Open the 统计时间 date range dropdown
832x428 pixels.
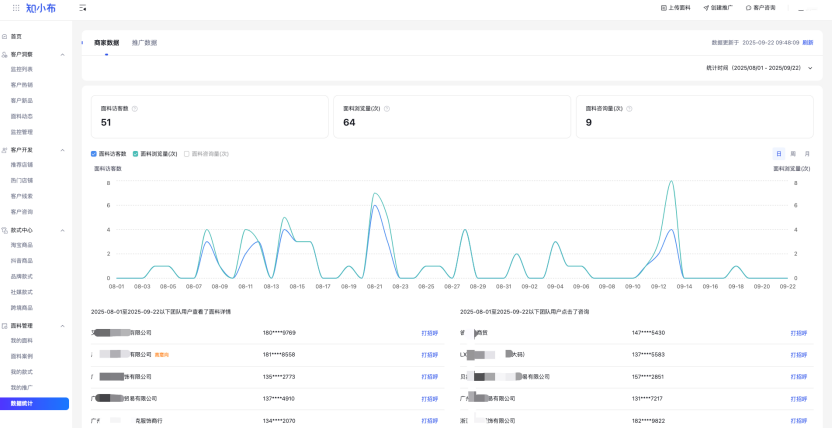[759, 68]
